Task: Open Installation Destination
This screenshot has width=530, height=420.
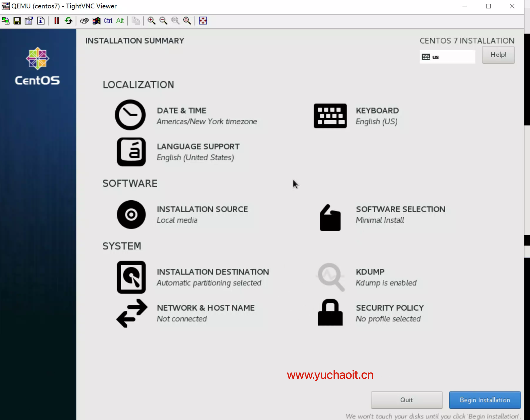Action: click(x=213, y=277)
